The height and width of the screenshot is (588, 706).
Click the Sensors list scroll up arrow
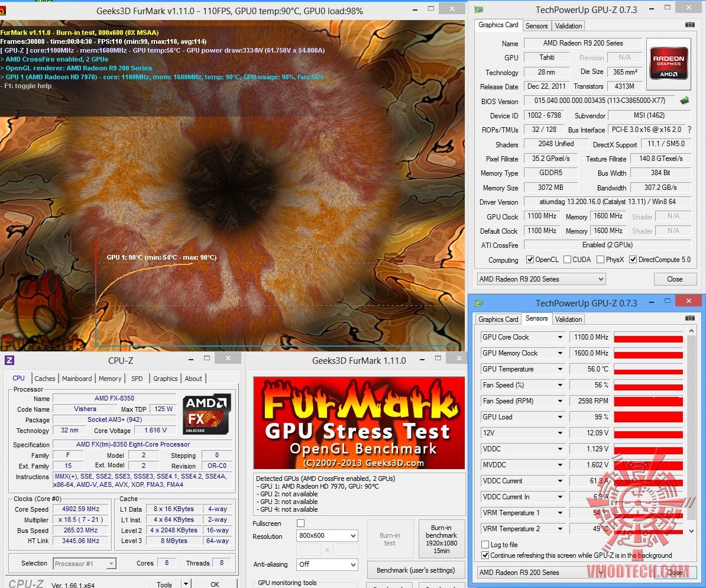692,331
